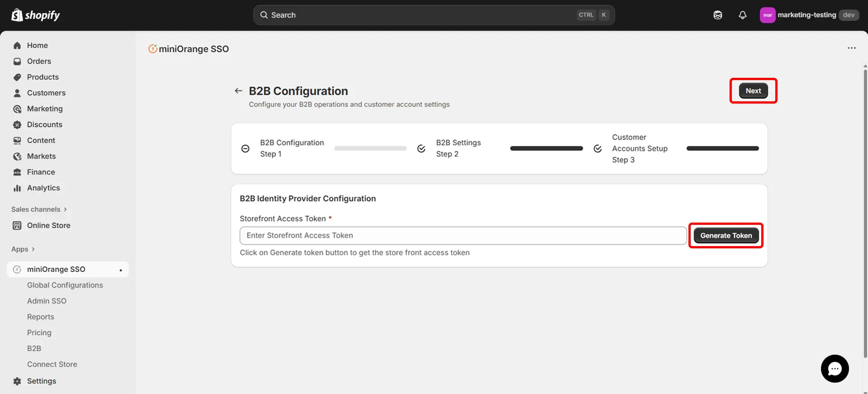Click the "B2B Configuration" Step 1 label
This screenshot has height=394, width=868.
tap(292, 142)
